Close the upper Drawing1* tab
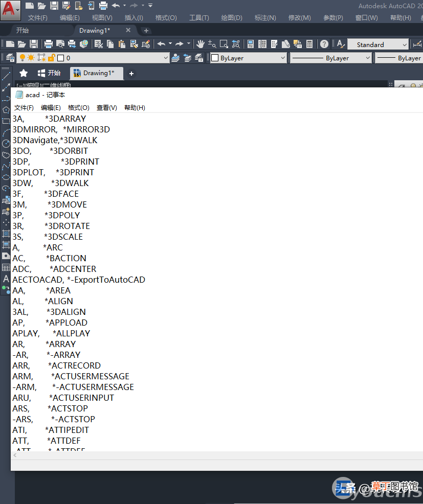 point(128,30)
